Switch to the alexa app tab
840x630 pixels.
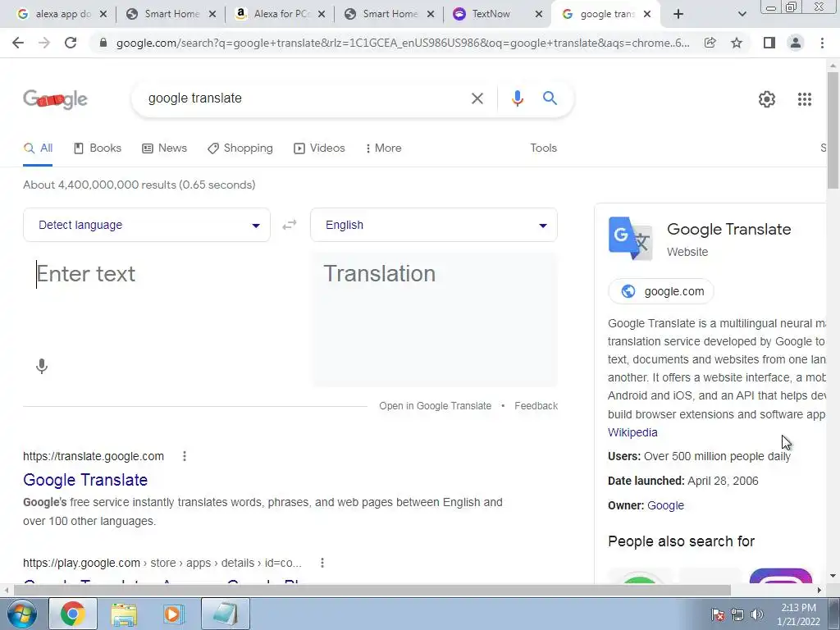[x=60, y=15]
